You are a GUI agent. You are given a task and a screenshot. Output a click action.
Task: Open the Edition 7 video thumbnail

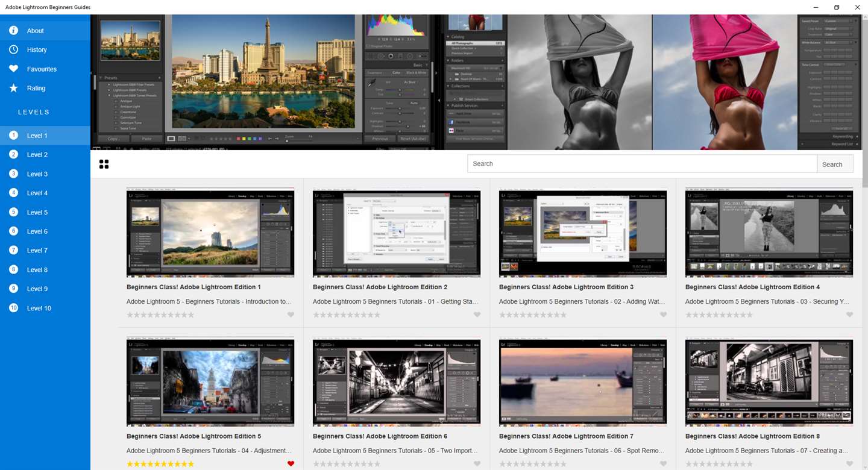tap(583, 382)
